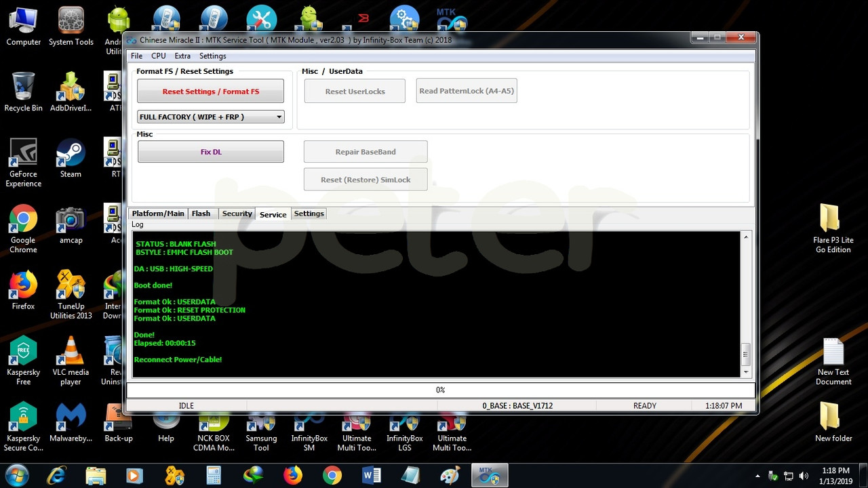The height and width of the screenshot is (488, 868).
Task: Click Repair BaseBand button
Action: coord(366,152)
